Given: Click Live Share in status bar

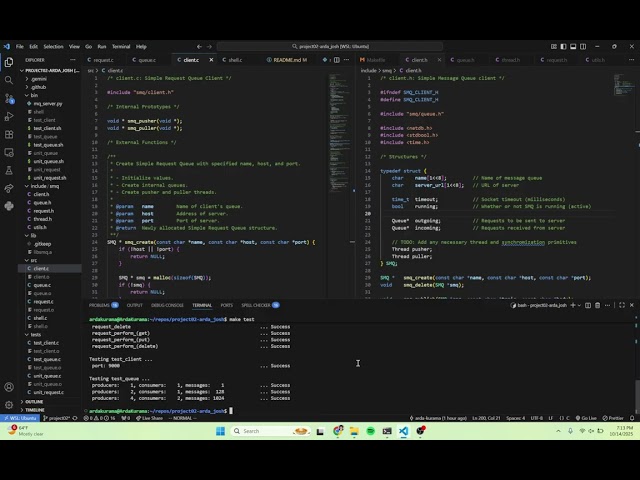Looking at the screenshot, I should tap(149, 418).
